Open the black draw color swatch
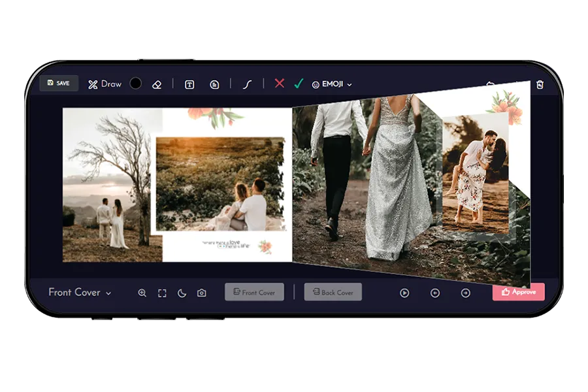Screen dimensions: 588x392 tap(135, 83)
